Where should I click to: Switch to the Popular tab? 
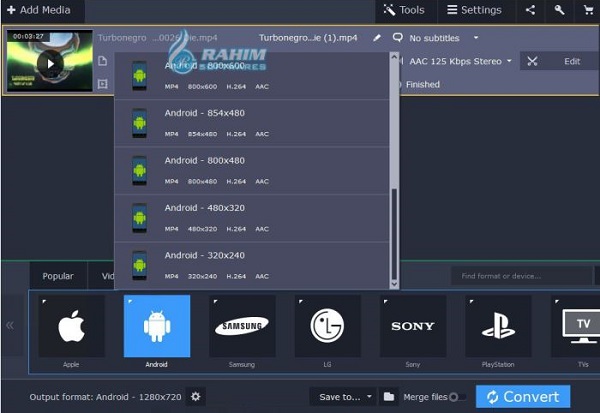point(58,276)
